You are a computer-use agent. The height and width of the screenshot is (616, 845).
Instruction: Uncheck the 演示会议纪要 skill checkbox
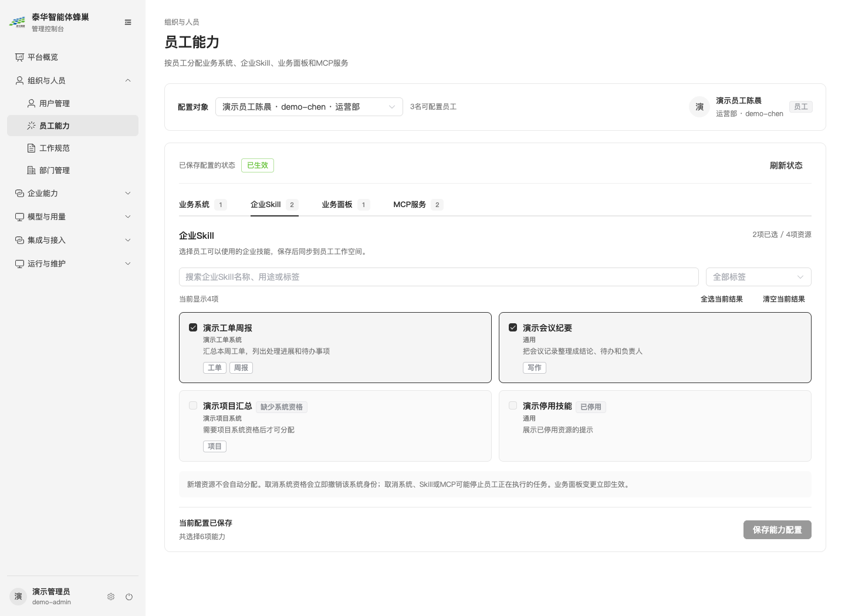coord(513,327)
